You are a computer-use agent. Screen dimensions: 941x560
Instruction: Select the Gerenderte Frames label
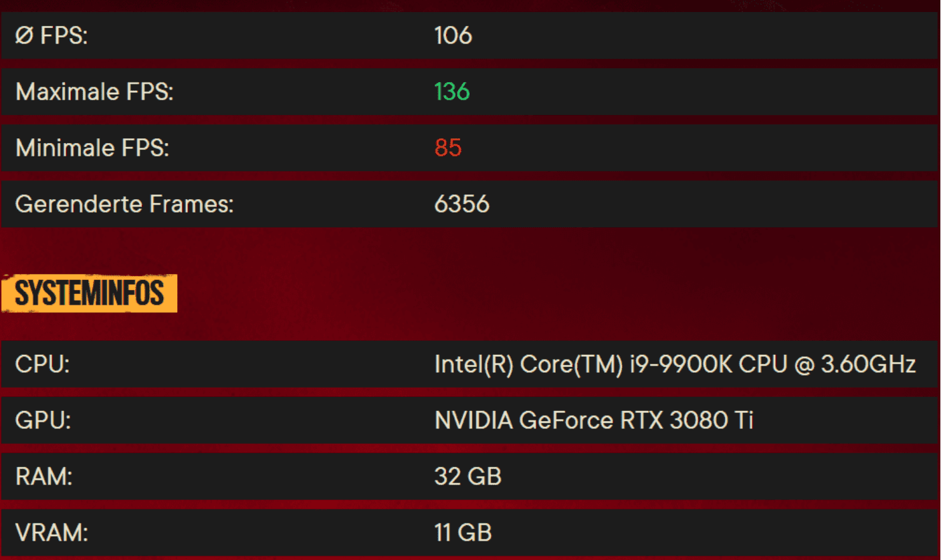(x=124, y=204)
